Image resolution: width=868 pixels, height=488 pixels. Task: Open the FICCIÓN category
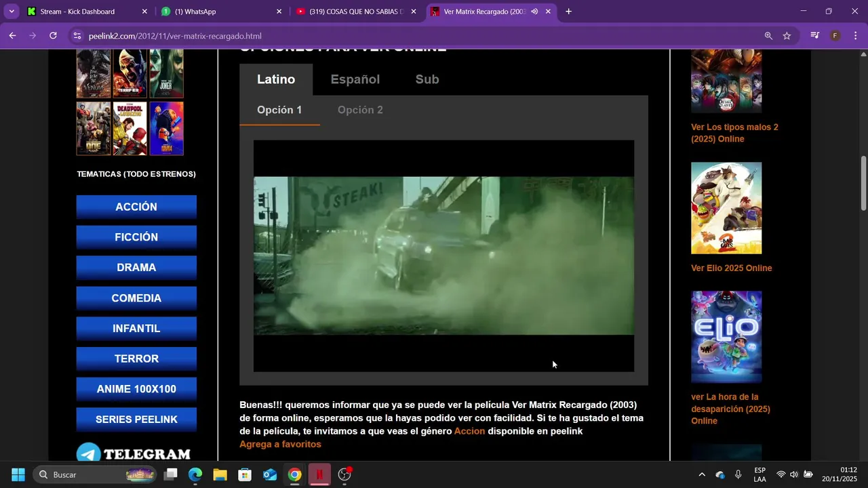(136, 237)
